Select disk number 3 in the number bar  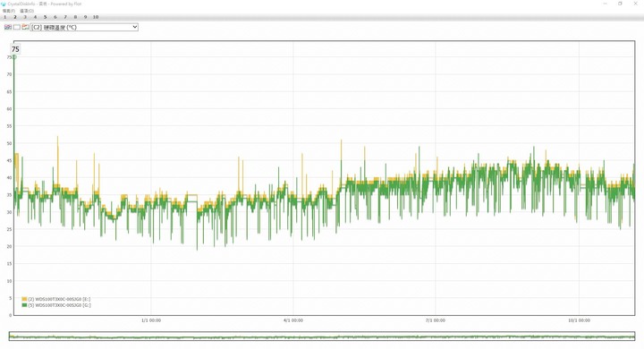click(25, 17)
